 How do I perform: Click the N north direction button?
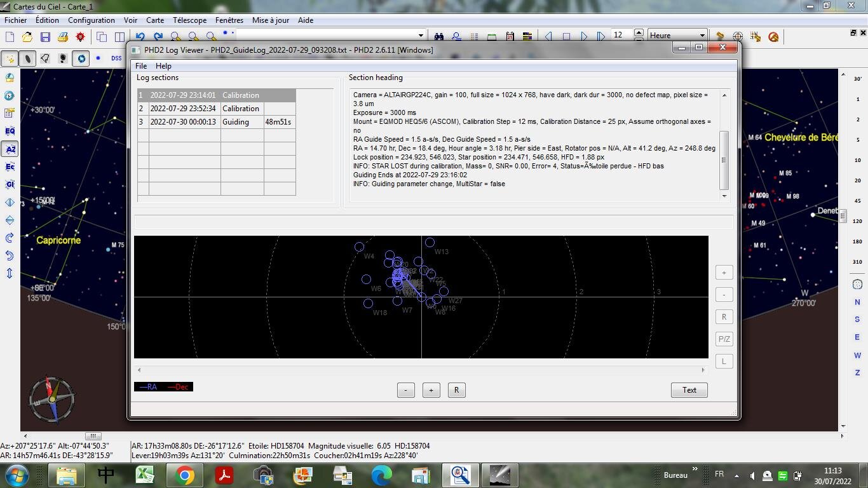[x=857, y=302]
